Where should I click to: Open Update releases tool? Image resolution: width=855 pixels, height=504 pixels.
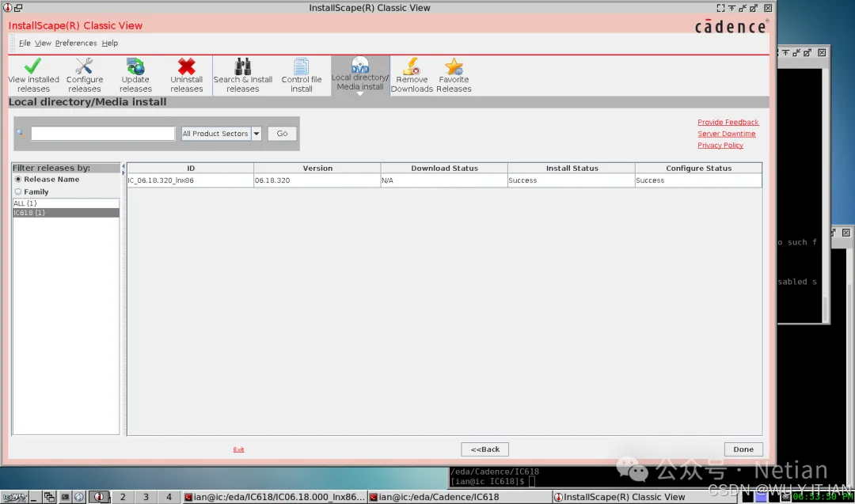click(135, 75)
